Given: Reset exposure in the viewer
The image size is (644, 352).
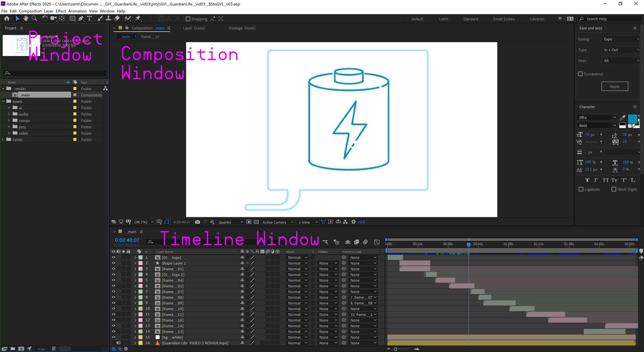Looking at the screenshot, I should (x=353, y=222).
